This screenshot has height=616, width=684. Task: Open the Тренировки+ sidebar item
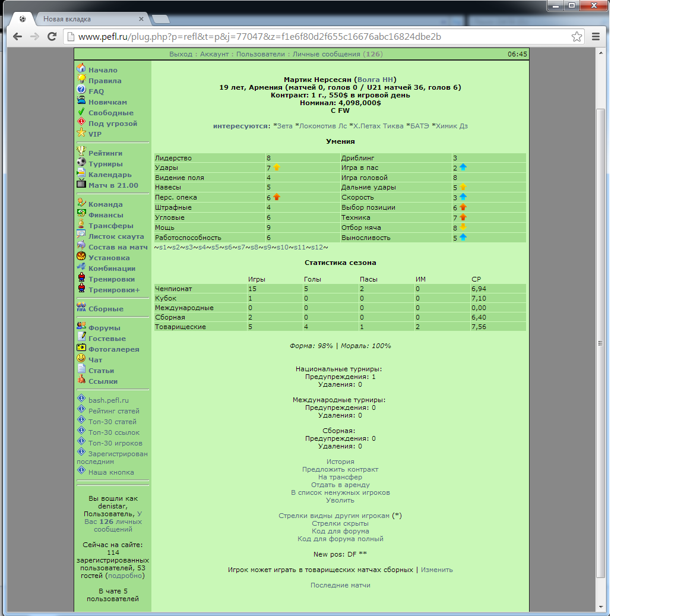(114, 290)
